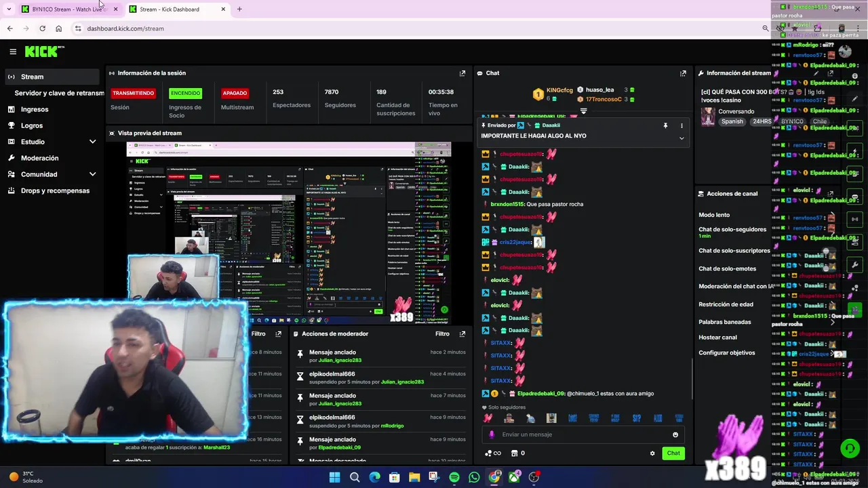Send the blue 'SI?' quick emote

click(637, 418)
